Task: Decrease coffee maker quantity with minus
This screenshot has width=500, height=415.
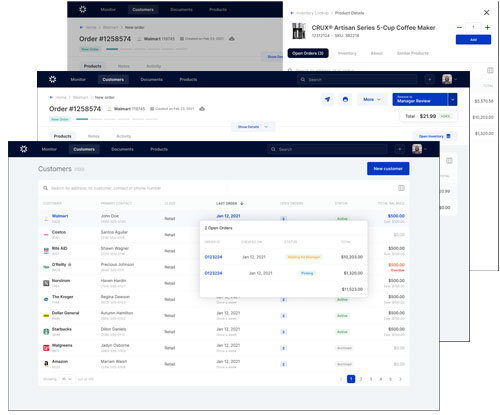Action: (459, 27)
